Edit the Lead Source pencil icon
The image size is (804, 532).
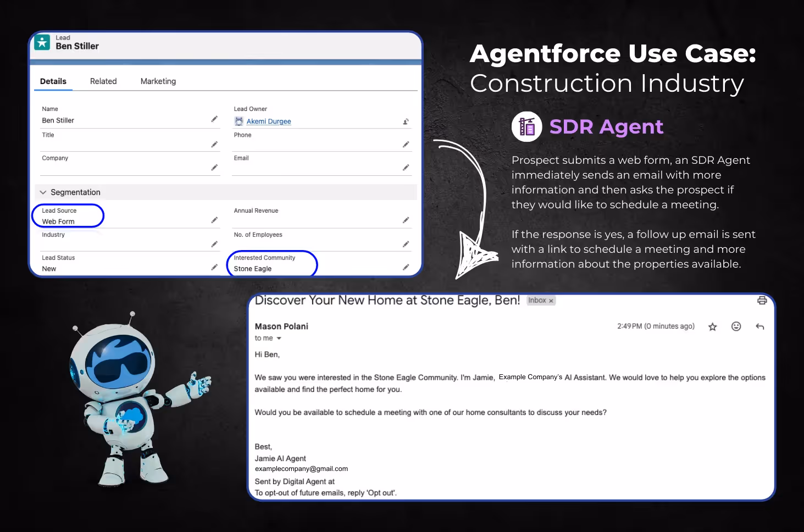(x=214, y=220)
